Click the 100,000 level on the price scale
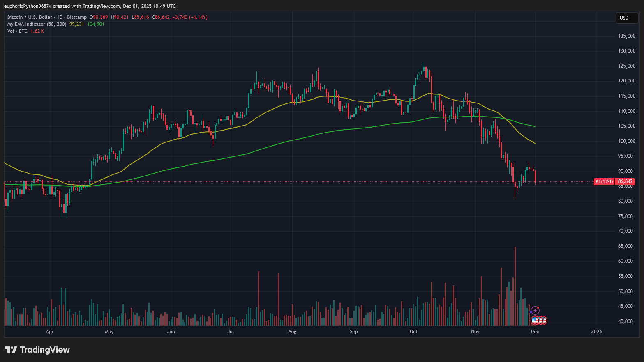The width and height of the screenshot is (644, 362). pyautogui.click(x=626, y=141)
